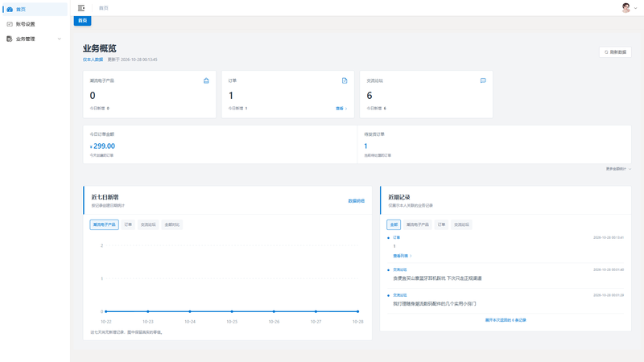Click record timestamp 2026-10-28 00:13:41
The width and height of the screenshot is (644, 362).
(609, 237)
